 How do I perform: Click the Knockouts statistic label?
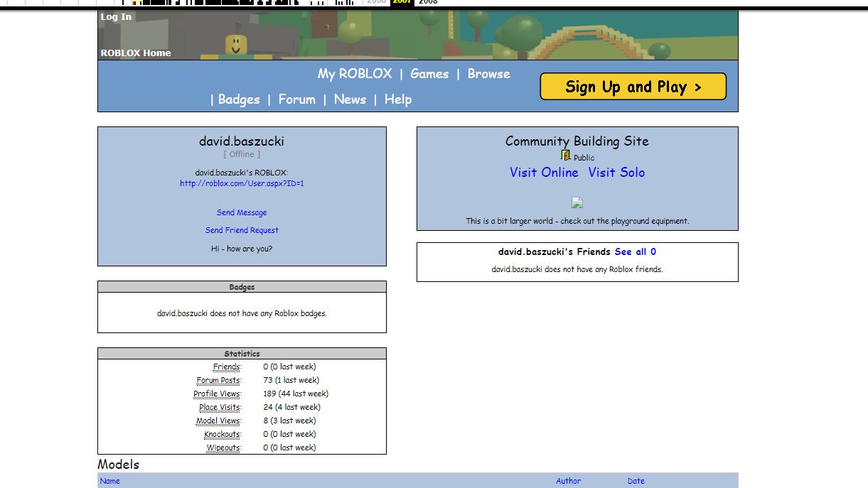pos(223,435)
